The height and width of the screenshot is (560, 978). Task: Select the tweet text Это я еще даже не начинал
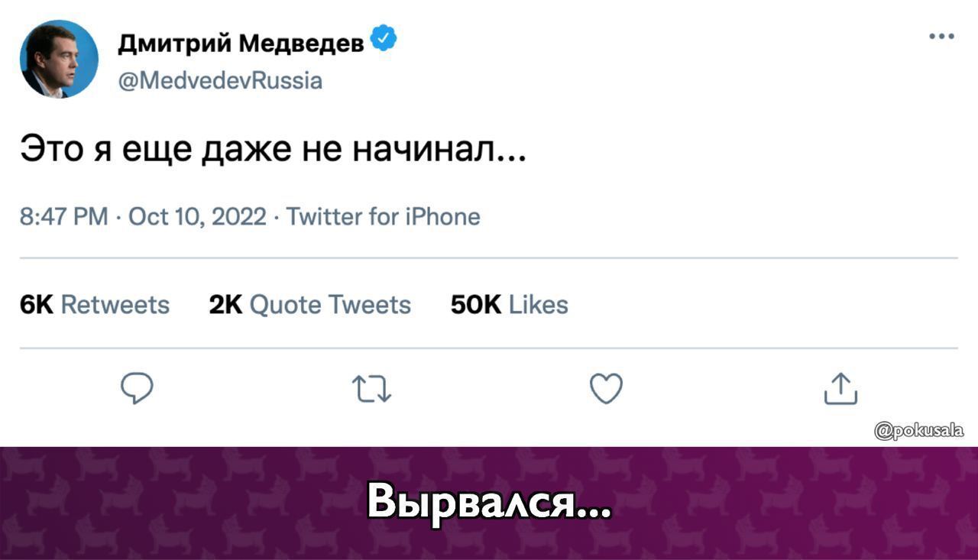(273, 146)
